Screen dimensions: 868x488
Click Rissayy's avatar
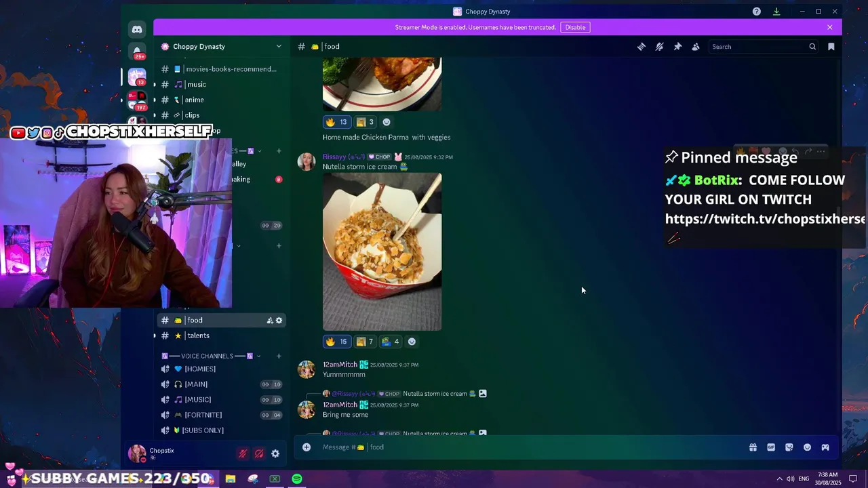307,161
